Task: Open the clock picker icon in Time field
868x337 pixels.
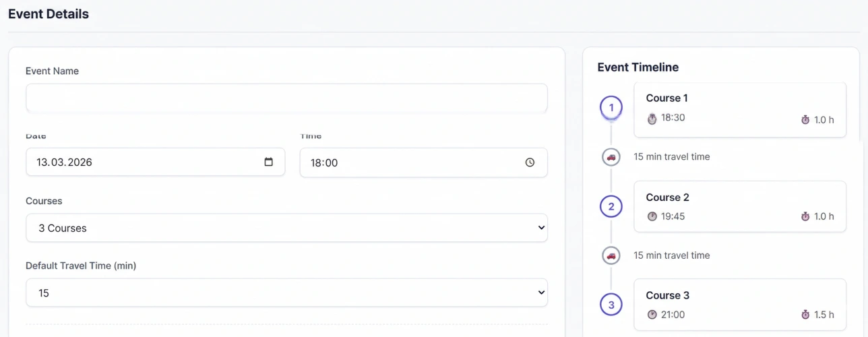Action: (530, 162)
